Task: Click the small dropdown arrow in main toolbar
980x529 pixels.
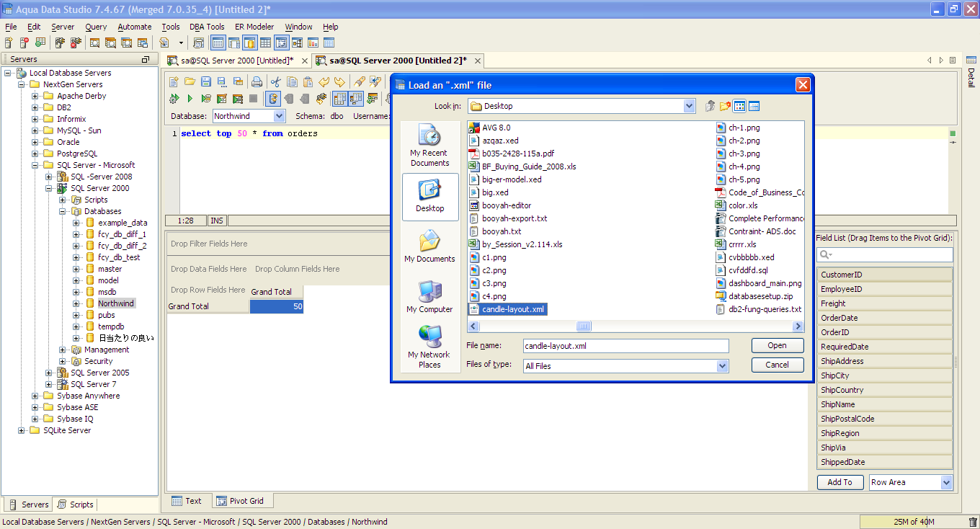Action: (181, 43)
